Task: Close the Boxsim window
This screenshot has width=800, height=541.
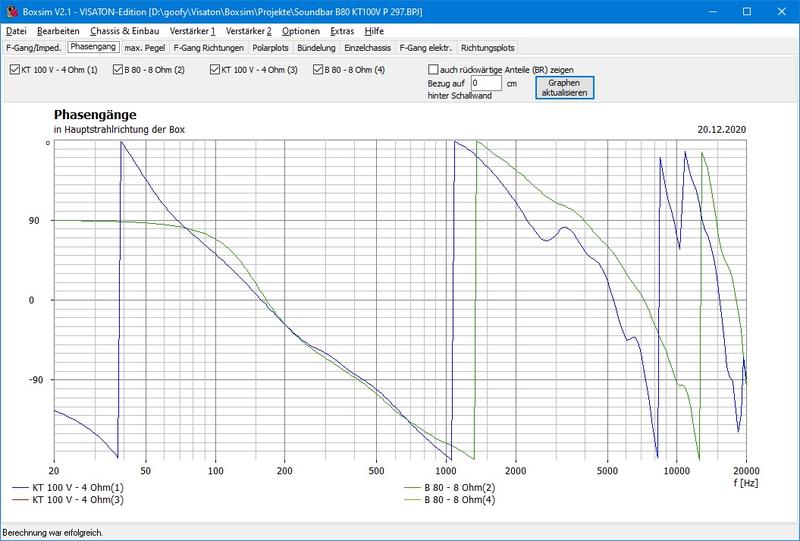Action: 776,10
